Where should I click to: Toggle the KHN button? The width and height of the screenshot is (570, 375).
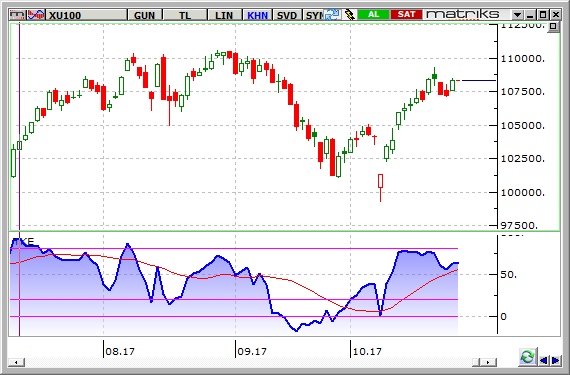(257, 15)
